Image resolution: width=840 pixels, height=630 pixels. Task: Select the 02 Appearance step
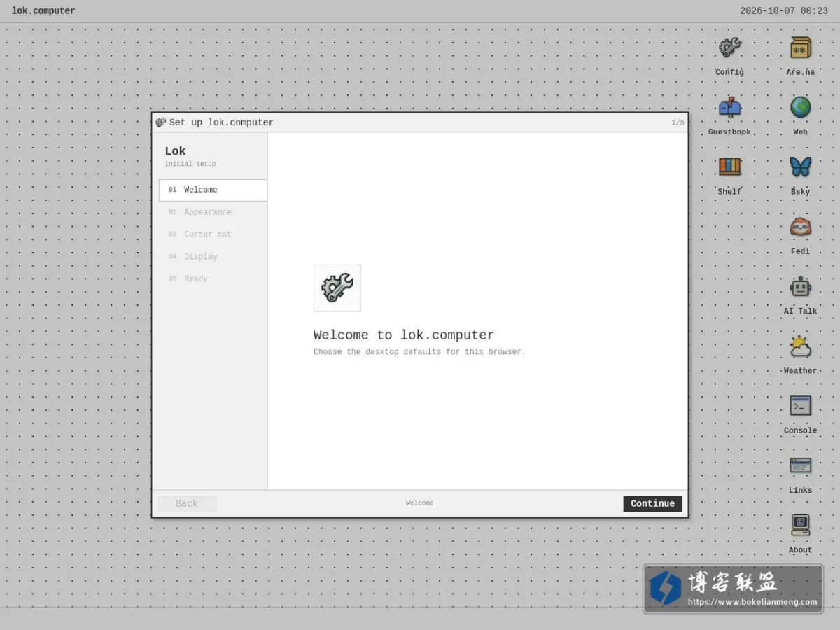point(213,212)
